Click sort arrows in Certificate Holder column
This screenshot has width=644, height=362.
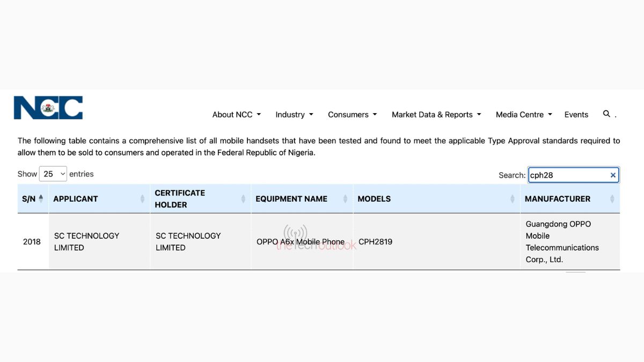coord(243,199)
